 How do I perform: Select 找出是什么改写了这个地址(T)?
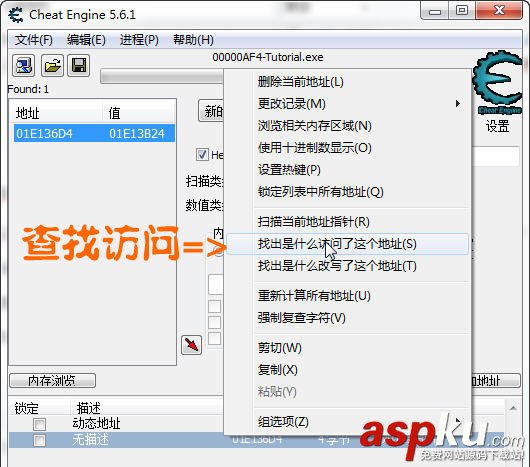click(x=347, y=266)
